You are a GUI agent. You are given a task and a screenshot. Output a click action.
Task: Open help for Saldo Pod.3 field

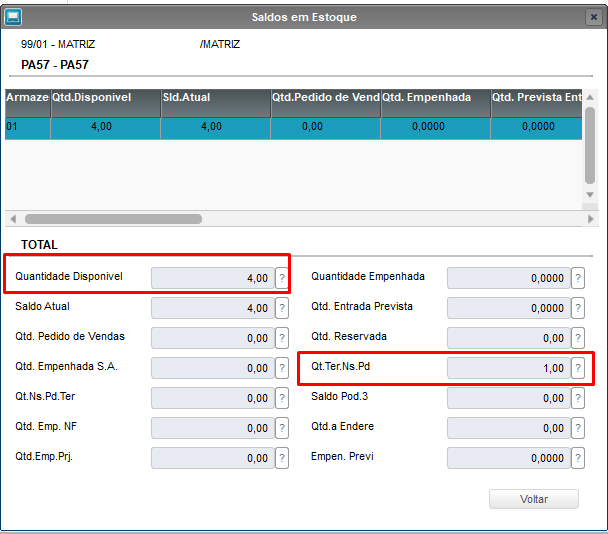point(578,398)
